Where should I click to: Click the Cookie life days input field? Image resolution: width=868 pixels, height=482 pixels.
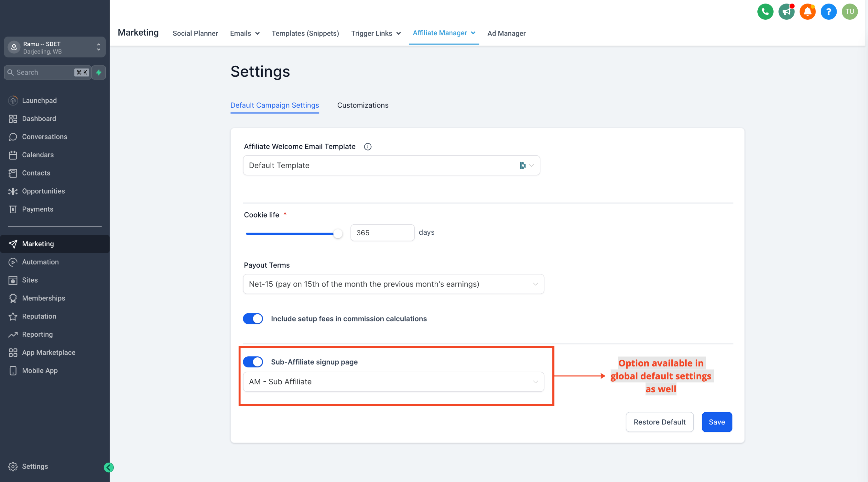click(382, 233)
